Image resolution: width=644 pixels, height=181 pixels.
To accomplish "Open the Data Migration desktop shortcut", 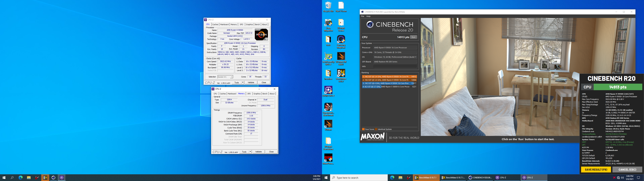I will pyautogui.click(x=328, y=25).
